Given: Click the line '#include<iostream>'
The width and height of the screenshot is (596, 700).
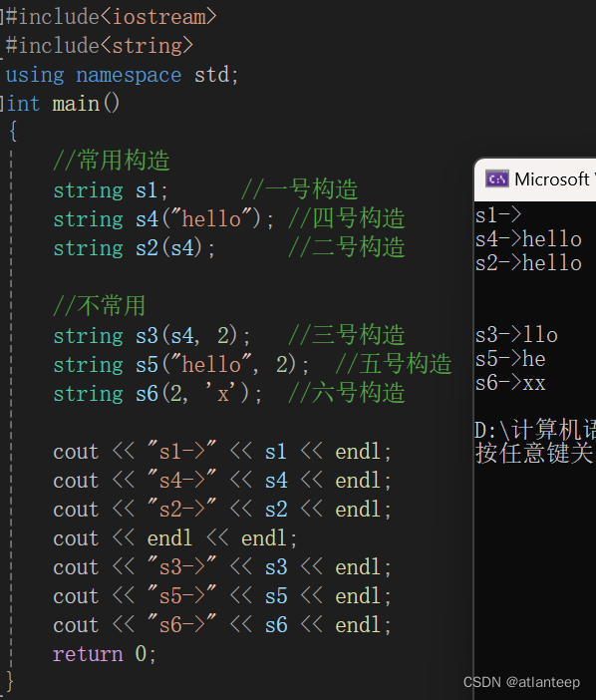Looking at the screenshot, I should point(111,17).
